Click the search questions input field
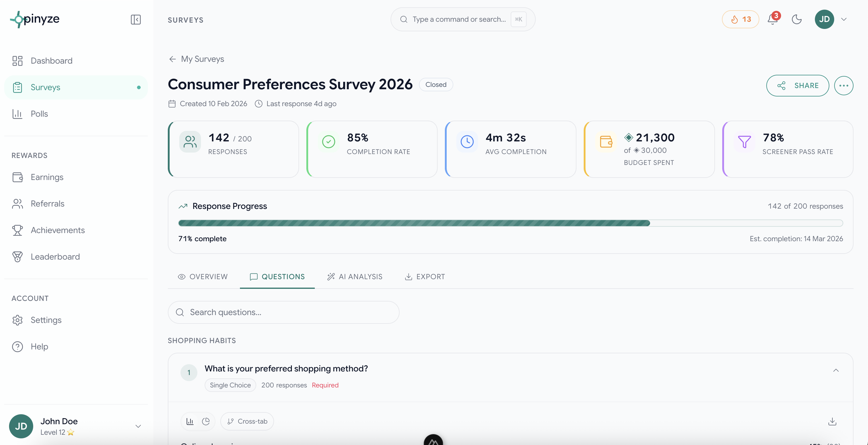Image resolution: width=868 pixels, height=445 pixels. click(x=283, y=312)
